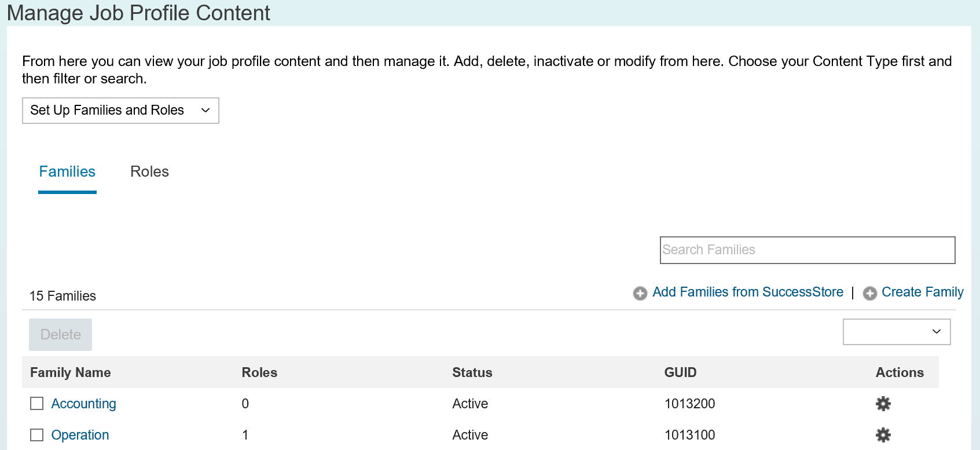Sort by the Status column header
980x450 pixels.
click(472, 372)
